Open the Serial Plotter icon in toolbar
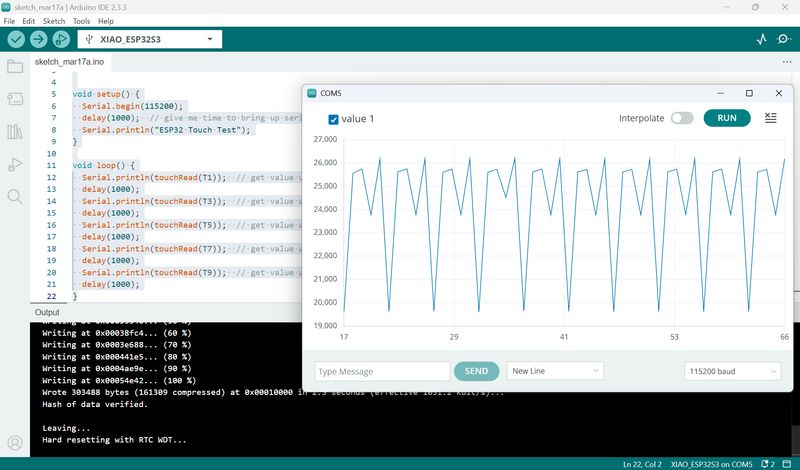The width and height of the screenshot is (800, 470). [x=762, y=39]
